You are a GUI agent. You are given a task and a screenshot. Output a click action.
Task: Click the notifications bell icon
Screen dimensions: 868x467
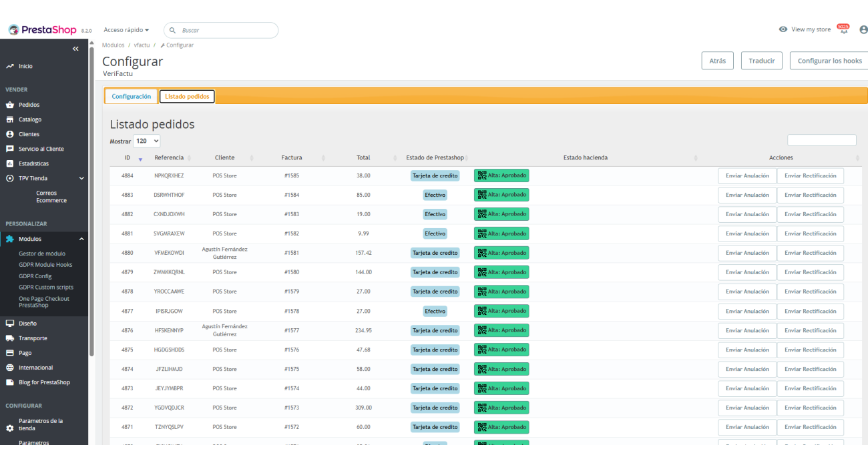coord(843,30)
